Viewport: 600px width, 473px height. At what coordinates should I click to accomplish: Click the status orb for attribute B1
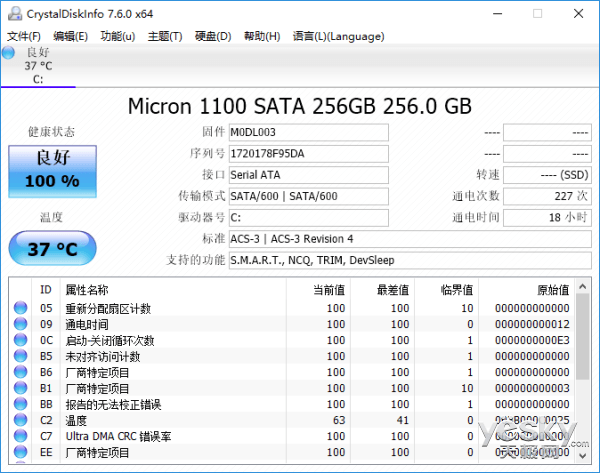(20, 388)
